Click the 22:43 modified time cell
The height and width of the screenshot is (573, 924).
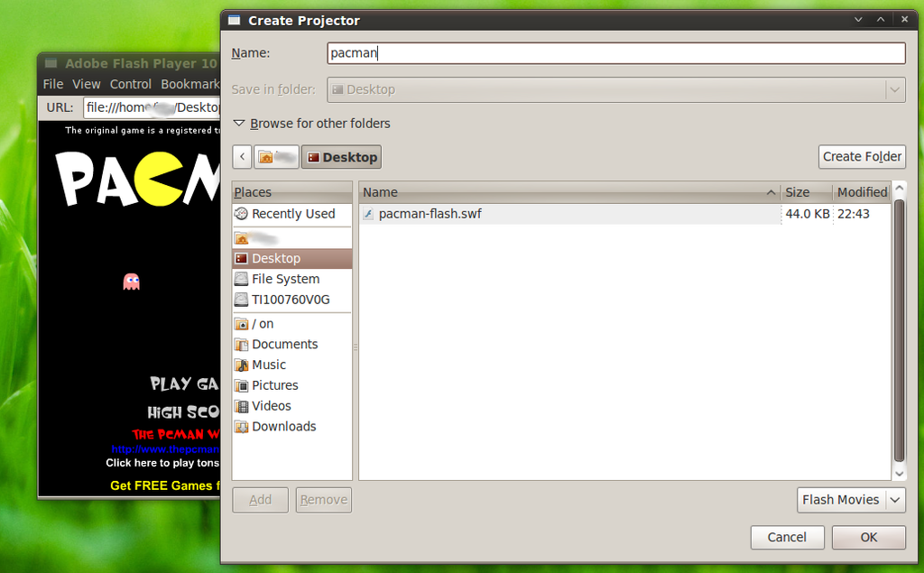pos(854,214)
